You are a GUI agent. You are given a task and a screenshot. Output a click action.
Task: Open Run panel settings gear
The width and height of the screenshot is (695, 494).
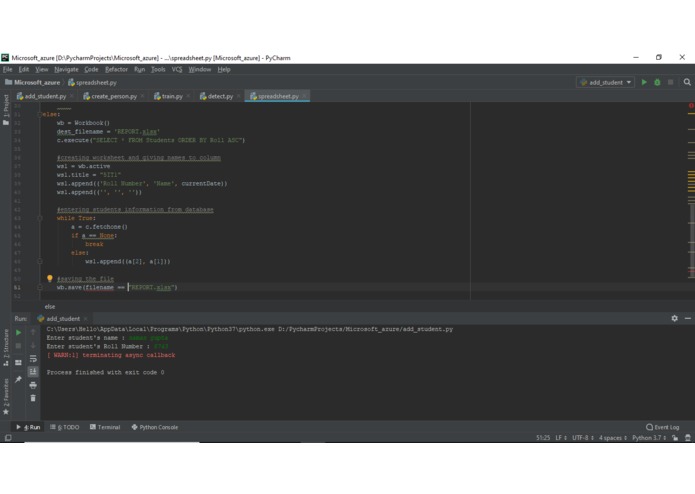point(674,318)
